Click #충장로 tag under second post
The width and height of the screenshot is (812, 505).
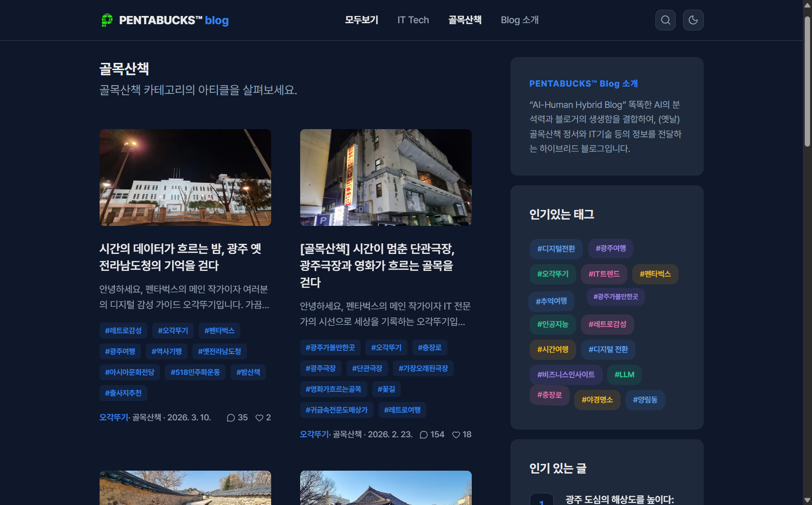(430, 347)
